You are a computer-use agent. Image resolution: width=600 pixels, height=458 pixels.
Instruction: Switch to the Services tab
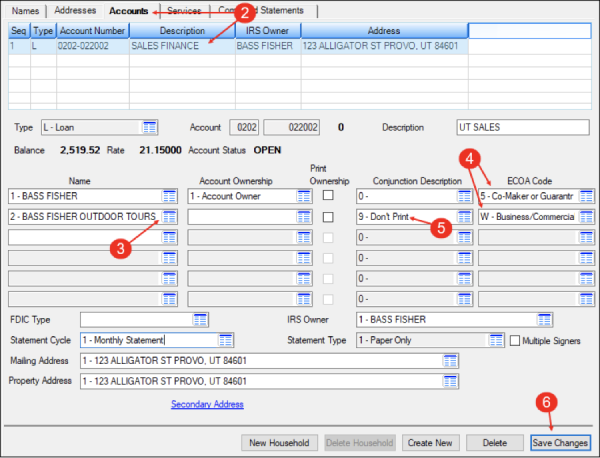[x=184, y=11]
